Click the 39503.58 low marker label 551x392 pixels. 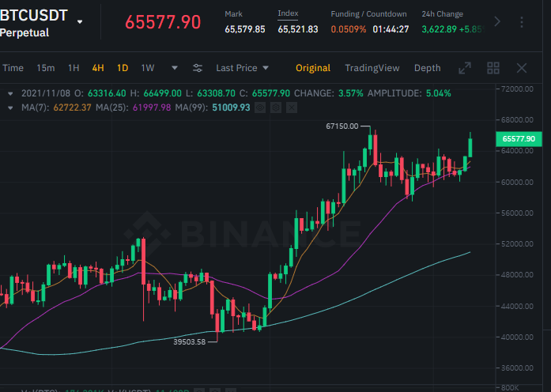pyautogui.click(x=189, y=341)
